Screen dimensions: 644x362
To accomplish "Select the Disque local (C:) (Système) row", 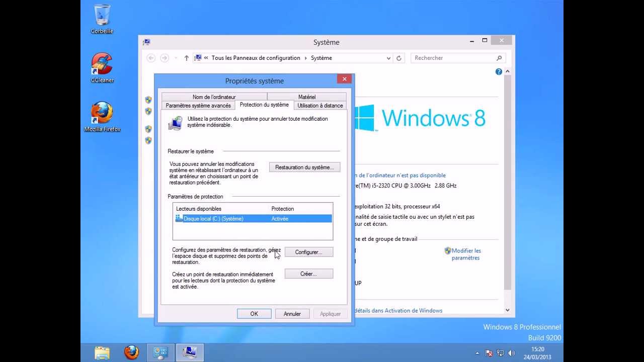I will 253,219.
